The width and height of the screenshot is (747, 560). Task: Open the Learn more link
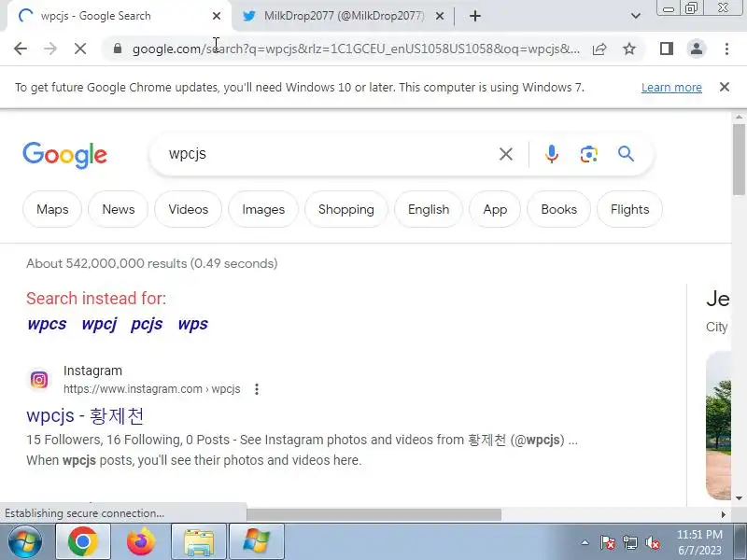click(x=671, y=88)
